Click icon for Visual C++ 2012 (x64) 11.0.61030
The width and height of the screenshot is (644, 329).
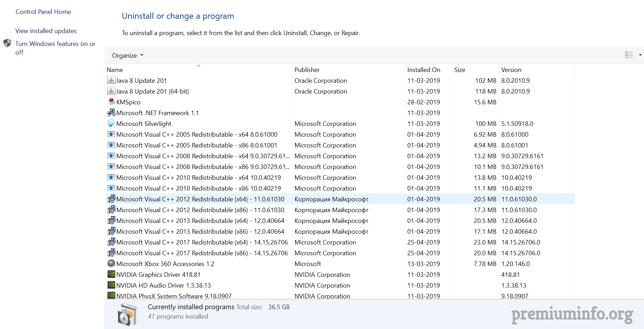pos(111,199)
